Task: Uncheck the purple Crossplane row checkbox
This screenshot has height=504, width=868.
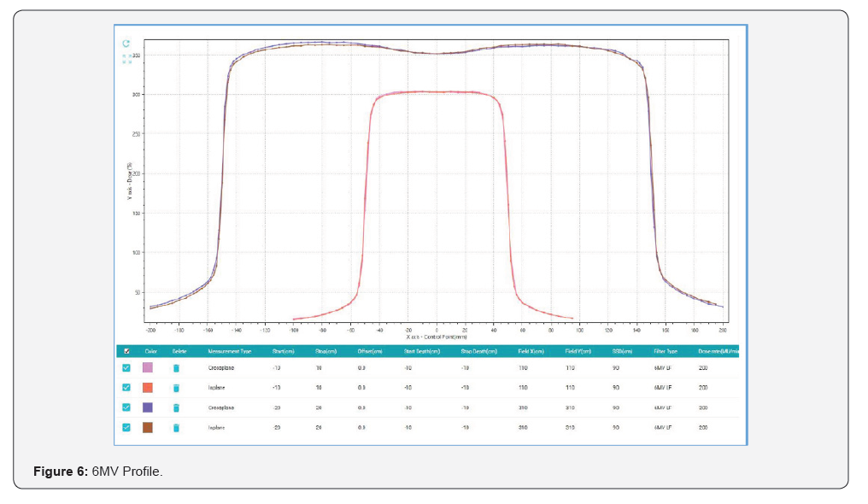Action: (126, 407)
